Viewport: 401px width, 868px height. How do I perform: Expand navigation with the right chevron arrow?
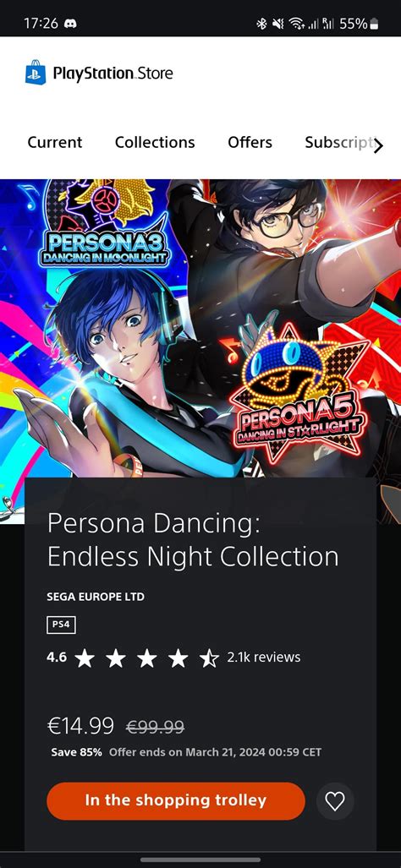pyautogui.click(x=378, y=145)
